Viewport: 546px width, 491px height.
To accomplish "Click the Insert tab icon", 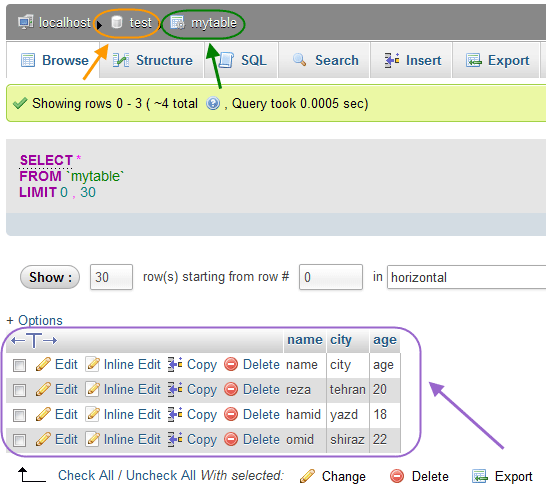I will pyautogui.click(x=392, y=60).
